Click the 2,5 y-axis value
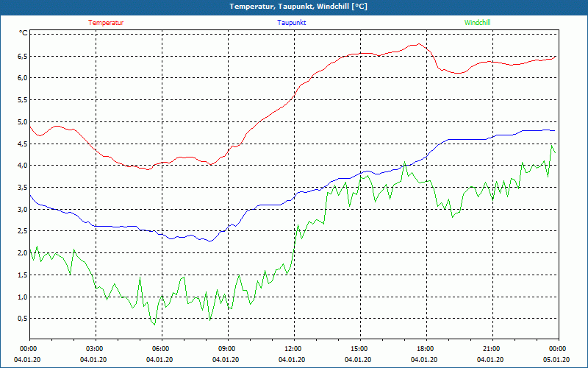This screenshot has height=368, width=588. point(22,231)
